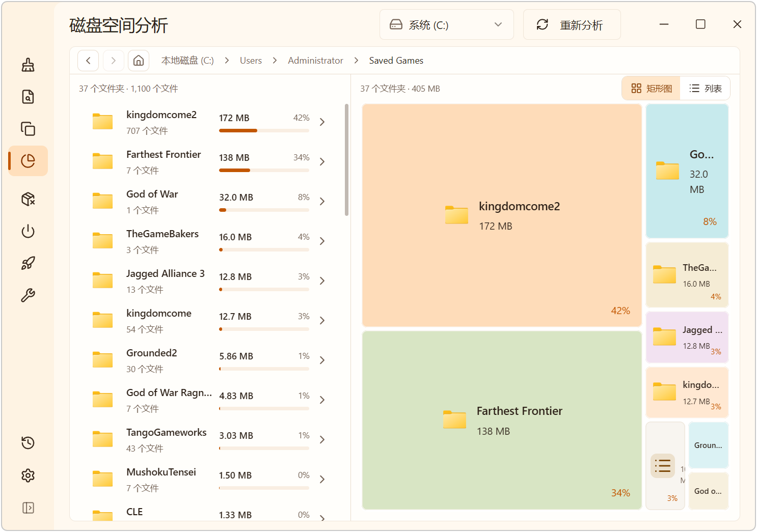
Task: Click the 1.50 MB size value
Action: [235, 475]
